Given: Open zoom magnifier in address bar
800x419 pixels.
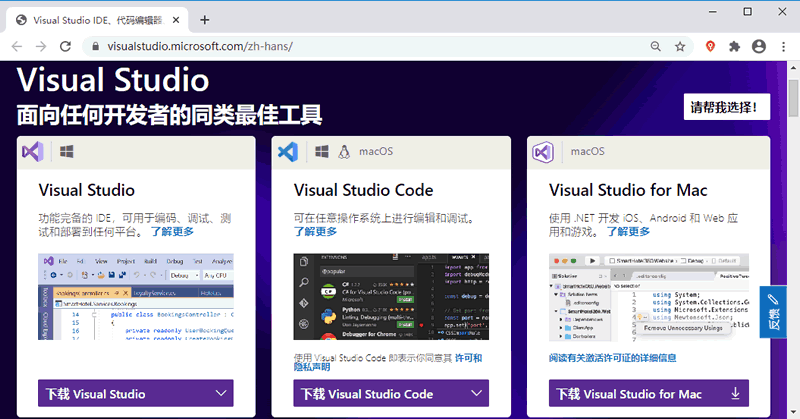Looking at the screenshot, I should click(x=656, y=46).
